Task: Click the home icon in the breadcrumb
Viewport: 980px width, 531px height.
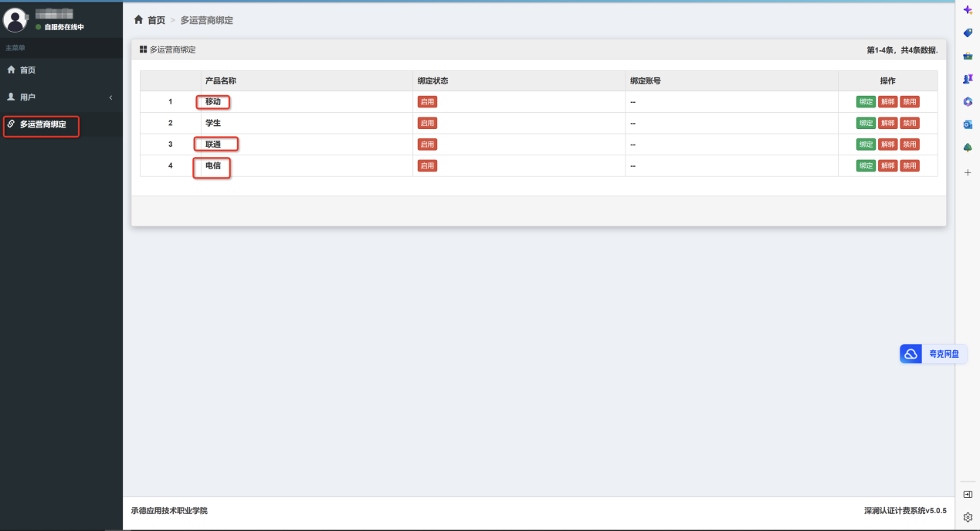Action: [139, 20]
